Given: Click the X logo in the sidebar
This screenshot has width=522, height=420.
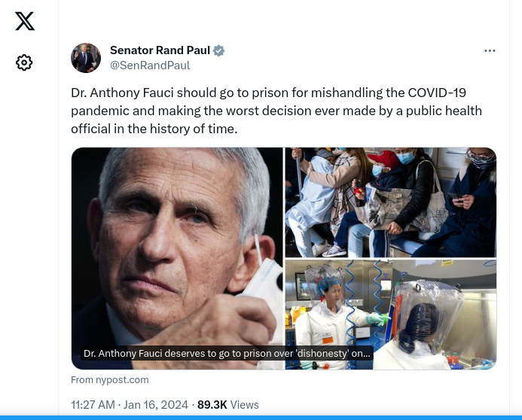Looking at the screenshot, I should [x=25, y=21].
